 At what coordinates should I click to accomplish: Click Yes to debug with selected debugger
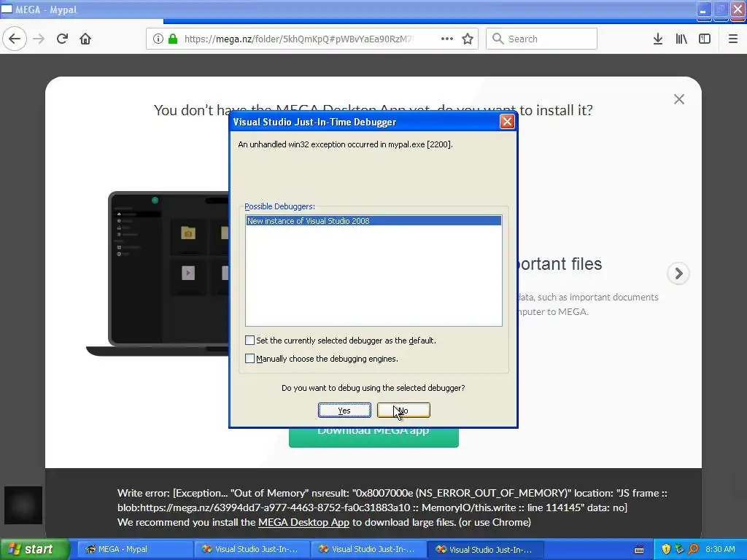click(x=344, y=411)
